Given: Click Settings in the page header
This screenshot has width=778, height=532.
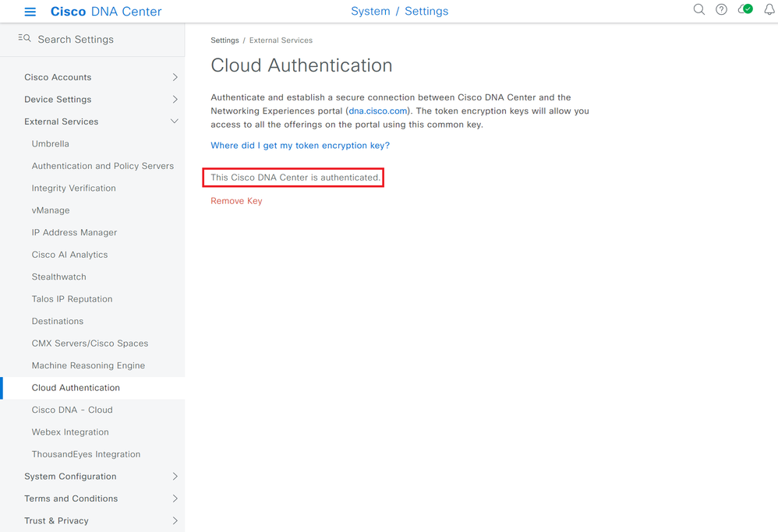Looking at the screenshot, I should click(x=426, y=12).
